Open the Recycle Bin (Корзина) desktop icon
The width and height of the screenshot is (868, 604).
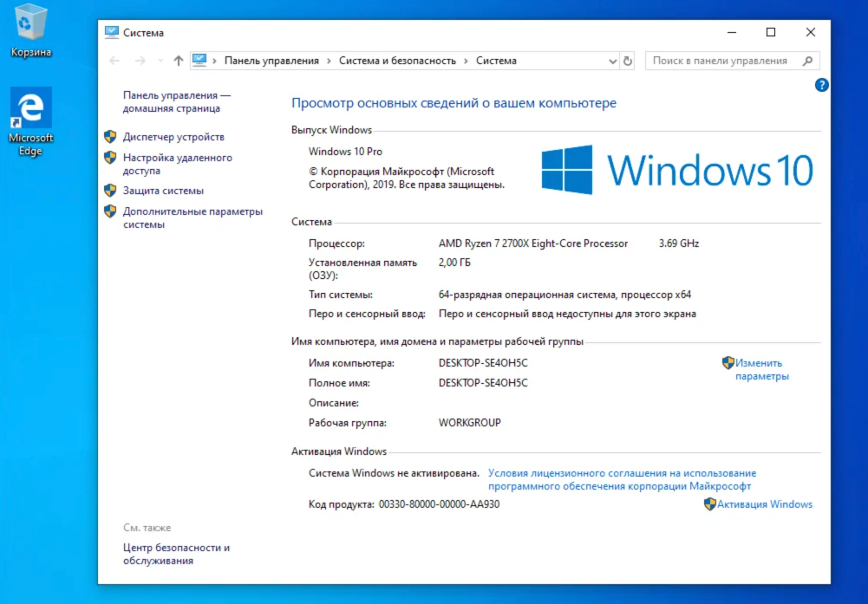click(x=31, y=30)
